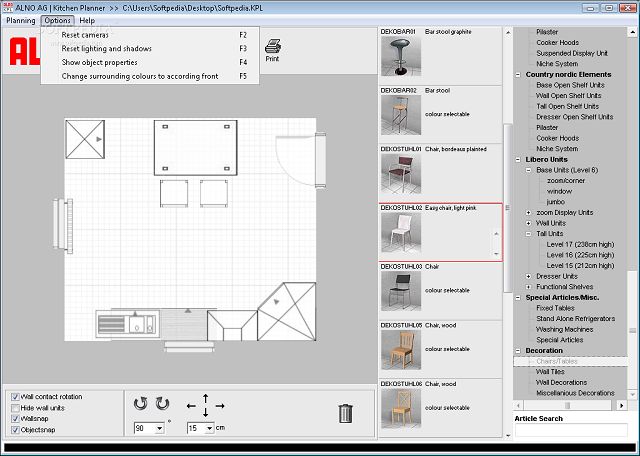This screenshot has height=456, width=640.
Task: Toggle Wallsnap checkbox
Action: tap(15, 419)
